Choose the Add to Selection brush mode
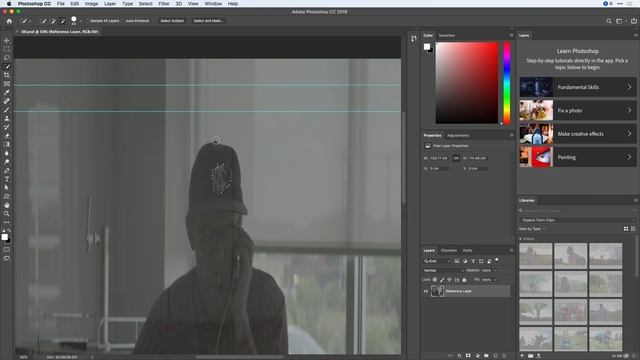 53,21
